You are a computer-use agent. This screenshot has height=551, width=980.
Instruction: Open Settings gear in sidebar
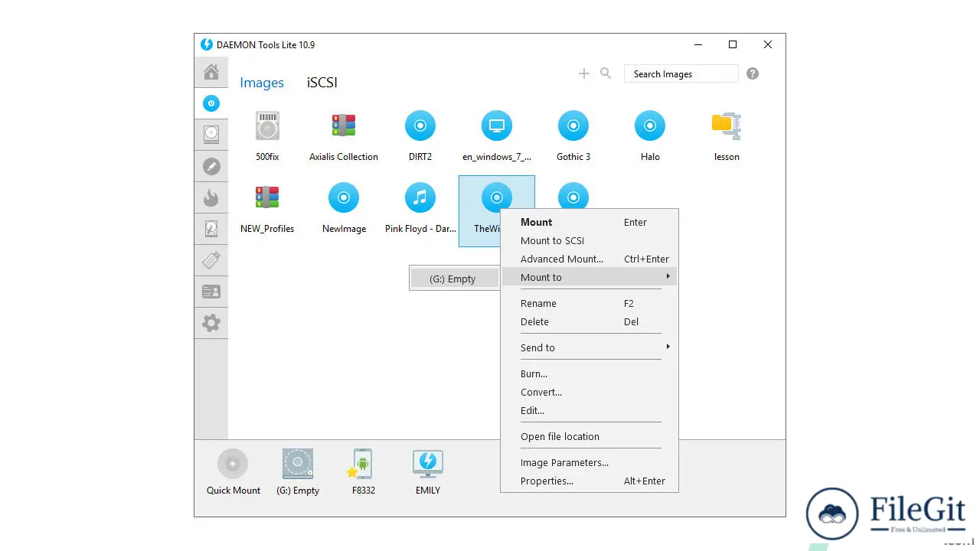point(211,323)
